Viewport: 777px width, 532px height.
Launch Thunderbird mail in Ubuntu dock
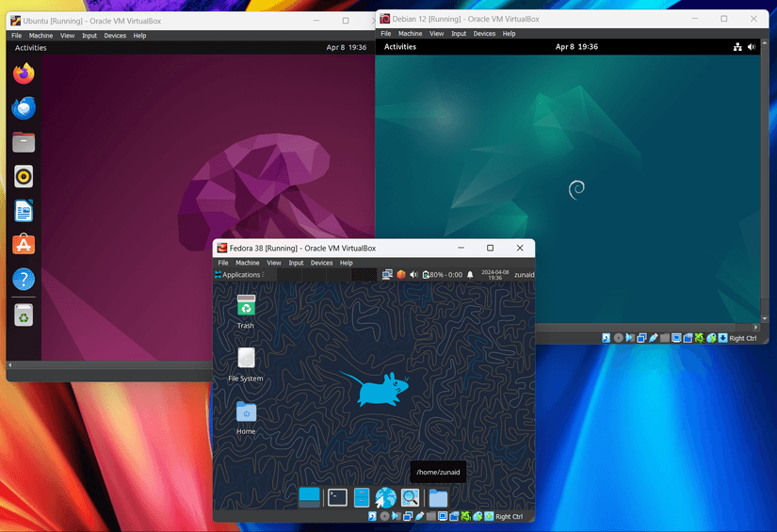click(24, 108)
